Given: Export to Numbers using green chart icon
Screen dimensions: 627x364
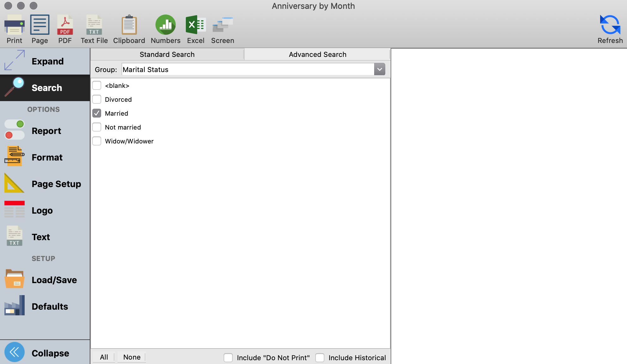Looking at the screenshot, I should [x=166, y=25].
